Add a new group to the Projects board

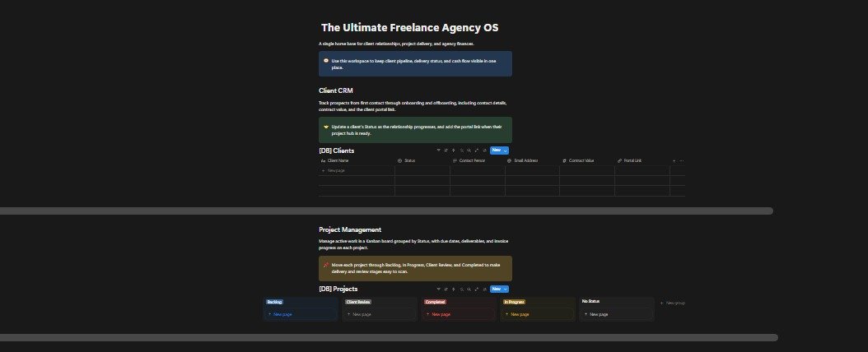point(673,303)
